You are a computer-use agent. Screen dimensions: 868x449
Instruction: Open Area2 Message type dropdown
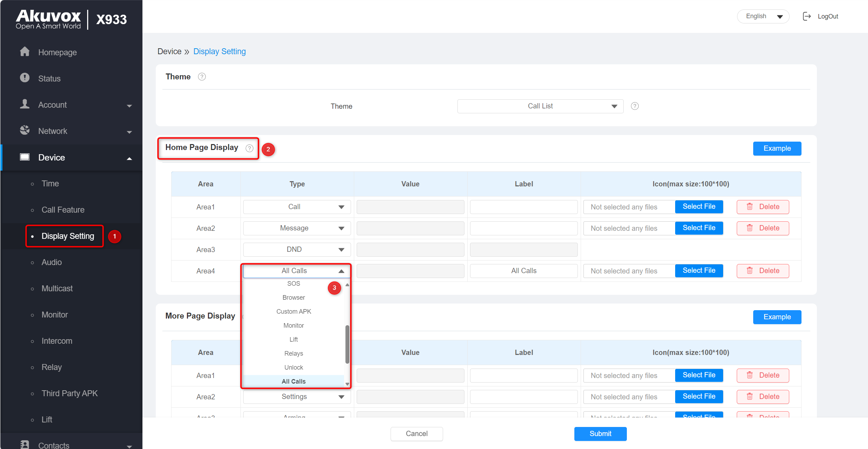[297, 228]
